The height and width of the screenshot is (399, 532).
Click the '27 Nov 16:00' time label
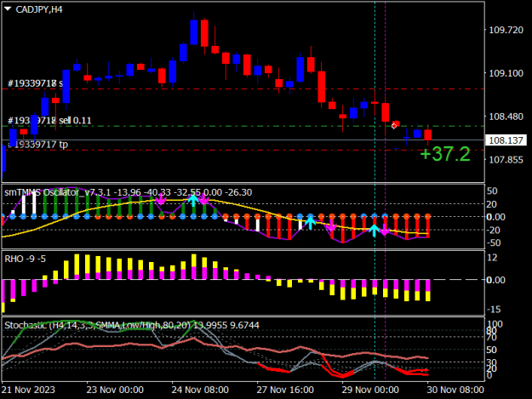point(285,390)
